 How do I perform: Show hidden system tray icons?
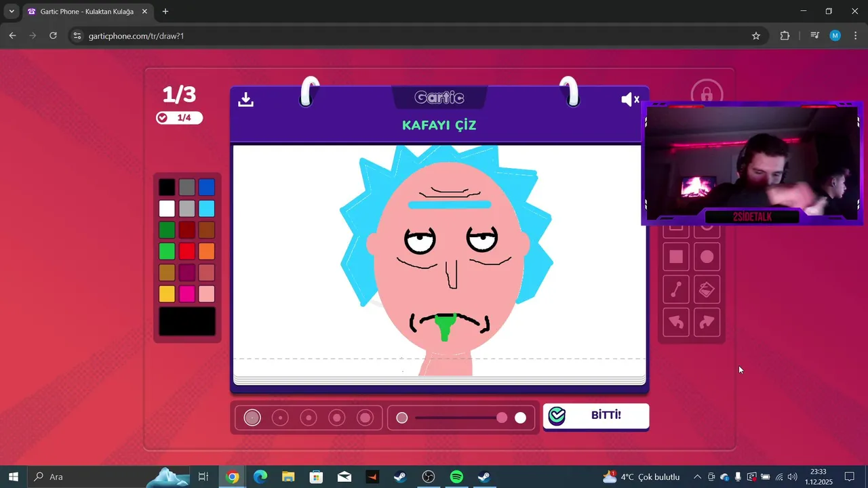697,477
